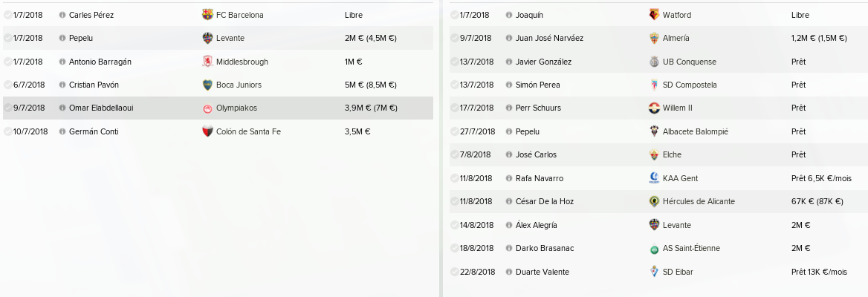Click the AS Saint-Étienne club logo
Viewport: 868px width, 297px height.
654,249
